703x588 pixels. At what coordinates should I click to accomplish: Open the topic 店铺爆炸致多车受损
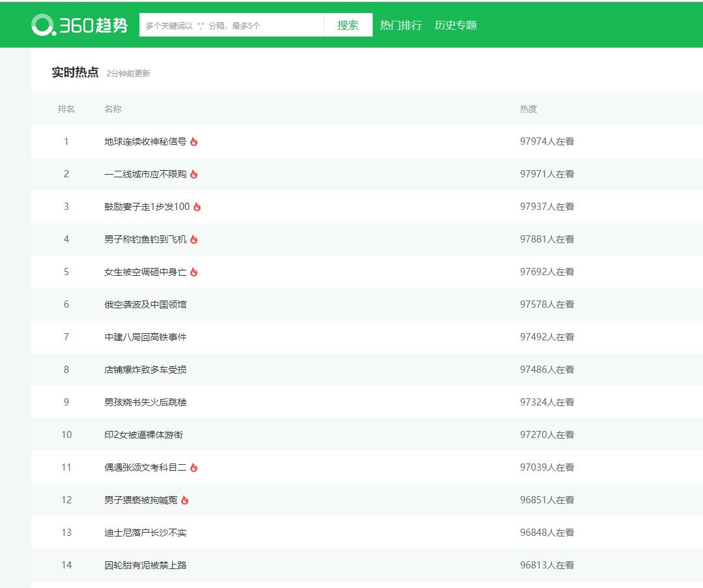point(145,370)
